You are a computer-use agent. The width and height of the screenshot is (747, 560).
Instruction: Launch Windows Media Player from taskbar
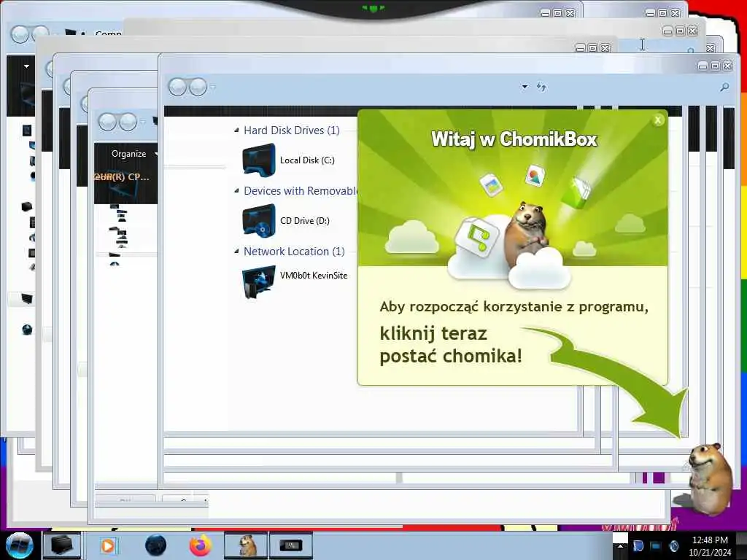pos(108,545)
